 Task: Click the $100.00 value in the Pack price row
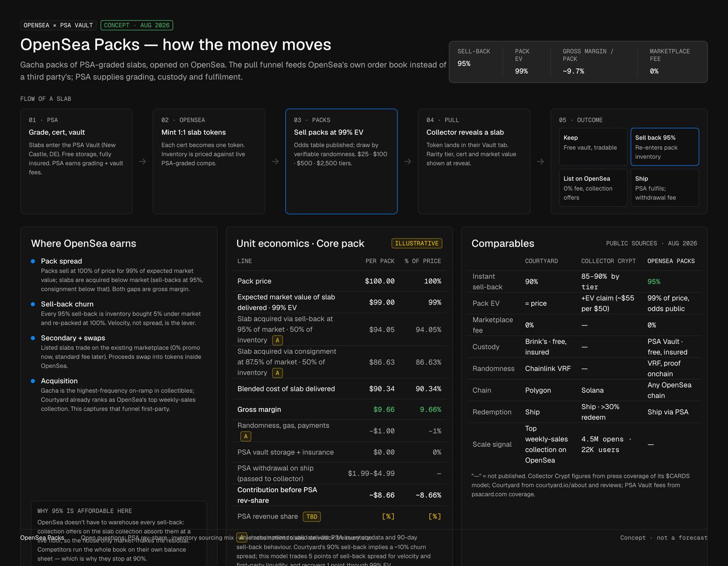380,281
